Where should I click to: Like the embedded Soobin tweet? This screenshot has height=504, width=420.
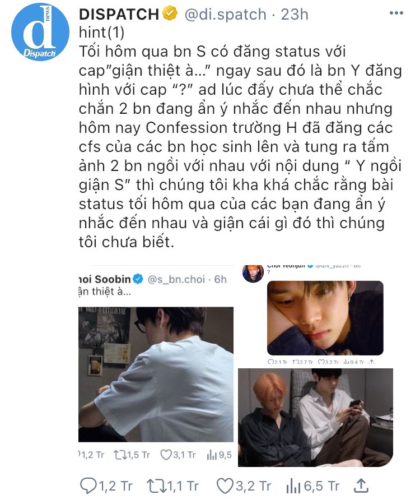166,455
